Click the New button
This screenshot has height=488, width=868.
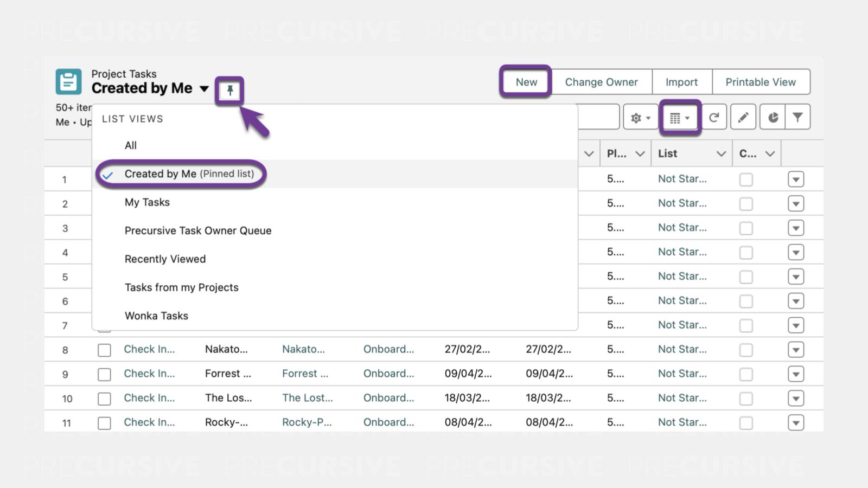pos(526,82)
